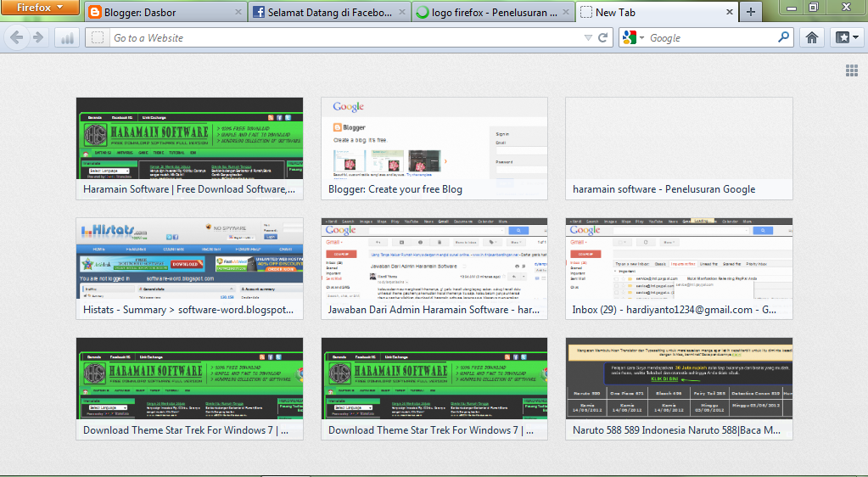Open the Haramain Software Free Download thumbnail
This screenshot has height=477, width=868.
[189, 149]
